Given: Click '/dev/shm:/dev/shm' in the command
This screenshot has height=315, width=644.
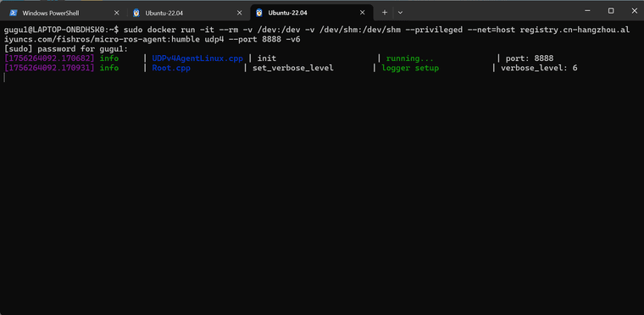Looking at the screenshot, I should pyautogui.click(x=360, y=30).
